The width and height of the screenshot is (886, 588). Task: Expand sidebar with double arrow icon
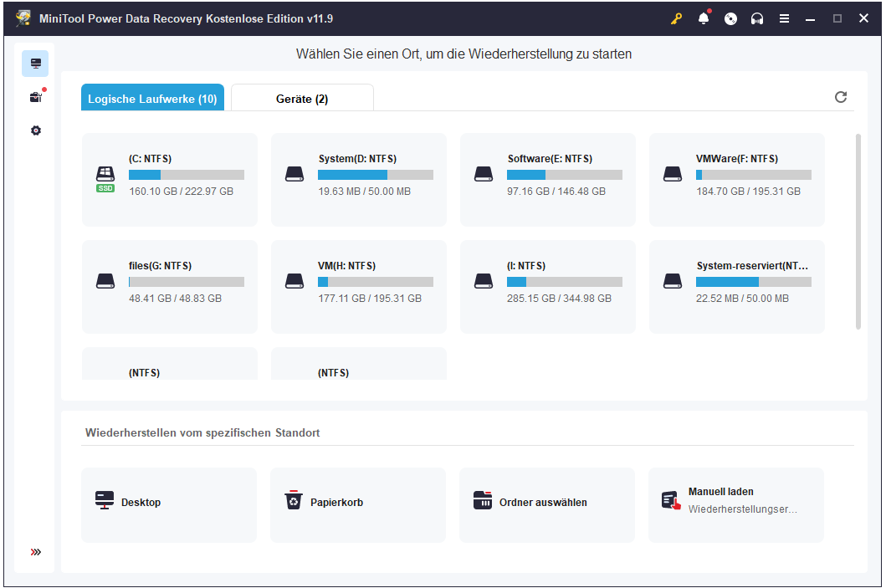tap(36, 552)
